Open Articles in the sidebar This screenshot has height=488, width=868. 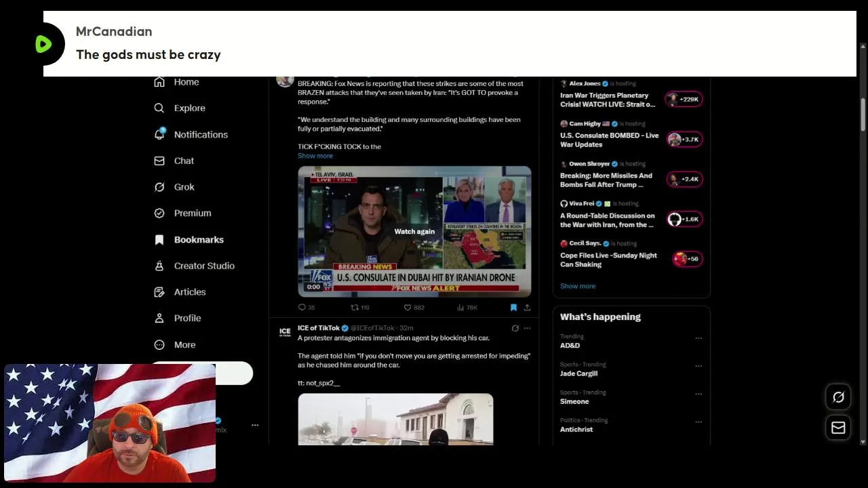pos(180,292)
